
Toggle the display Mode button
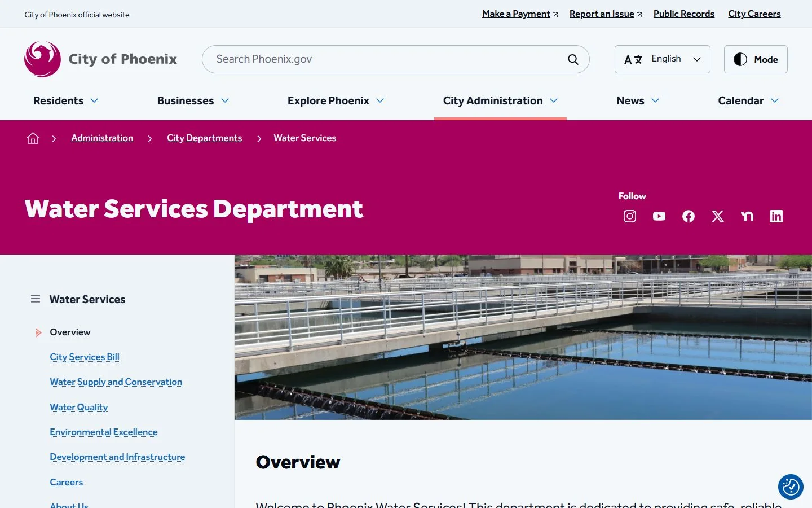pyautogui.click(x=756, y=59)
